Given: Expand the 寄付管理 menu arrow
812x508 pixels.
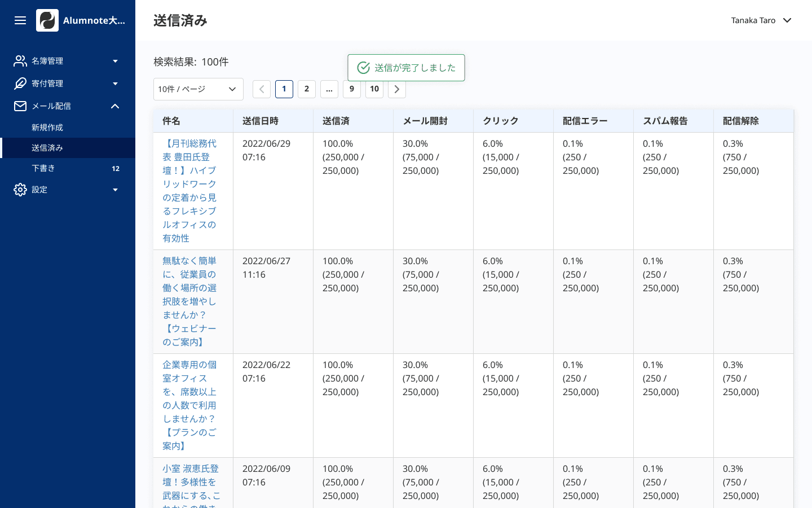Looking at the screenshot, I should [x=115, y=84].
